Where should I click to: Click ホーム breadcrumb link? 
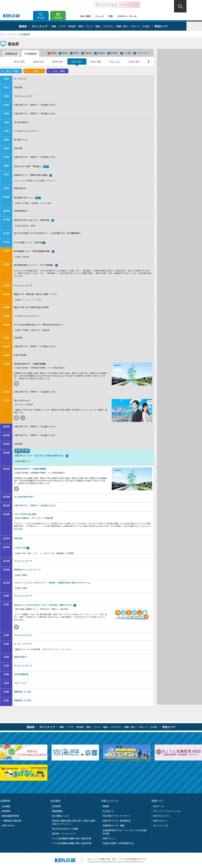point(3,34)
